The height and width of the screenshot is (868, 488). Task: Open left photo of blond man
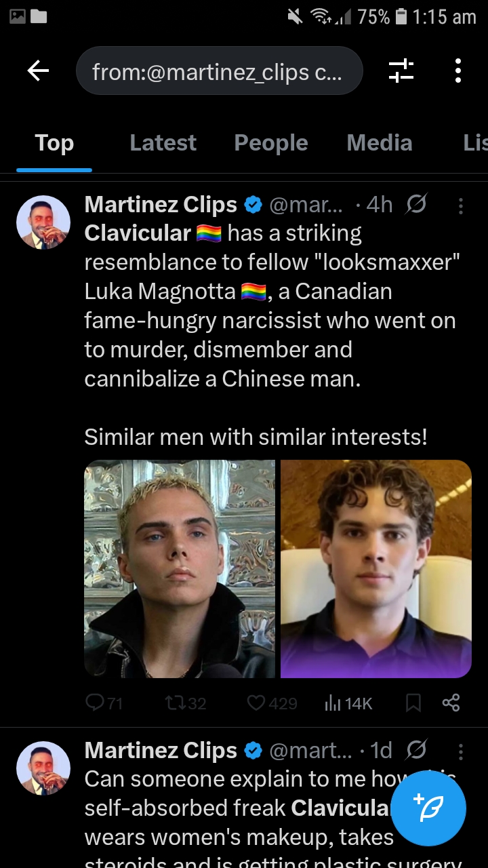click(x=180, y=568)
